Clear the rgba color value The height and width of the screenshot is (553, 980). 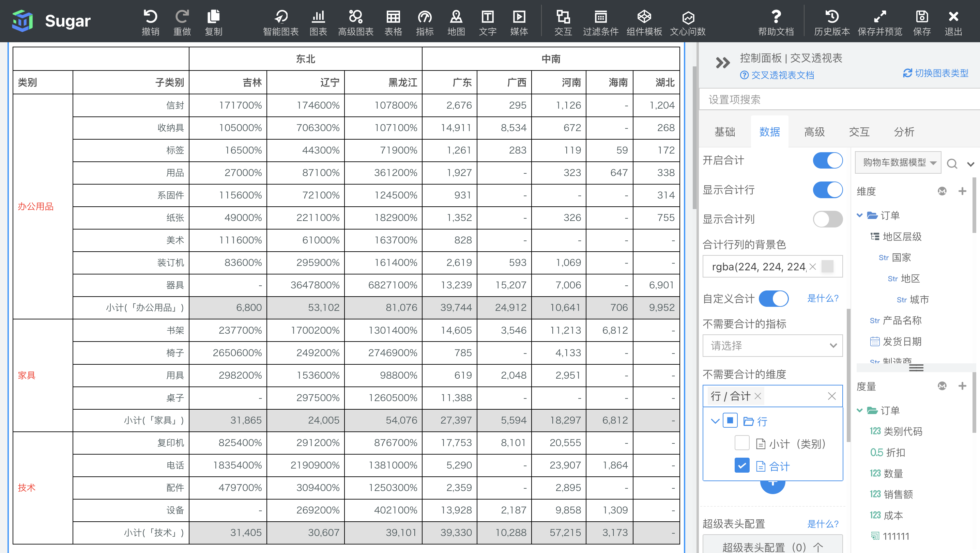tap(813, 267)
